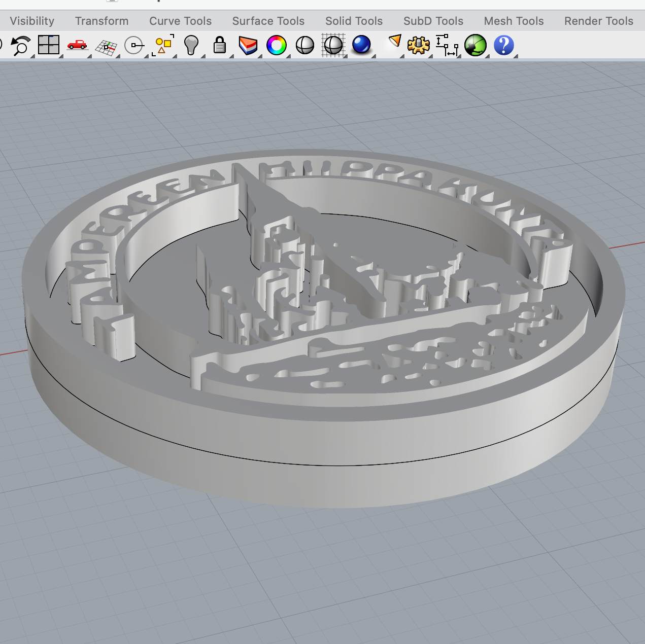Click the four-viewport layout icon
Screen dimensions: 645x644
pos(49,45)
